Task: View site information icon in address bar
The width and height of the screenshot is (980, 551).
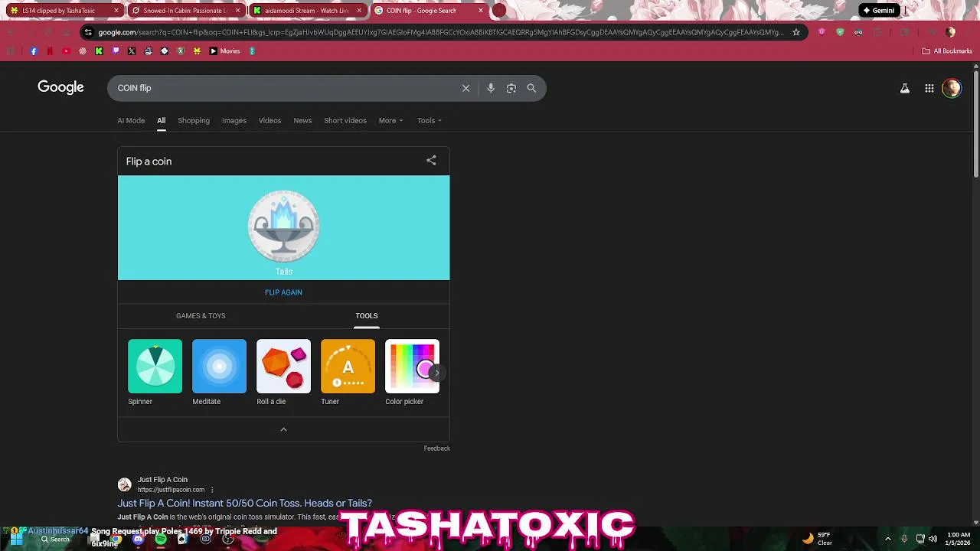Action: tap(89, 32)
